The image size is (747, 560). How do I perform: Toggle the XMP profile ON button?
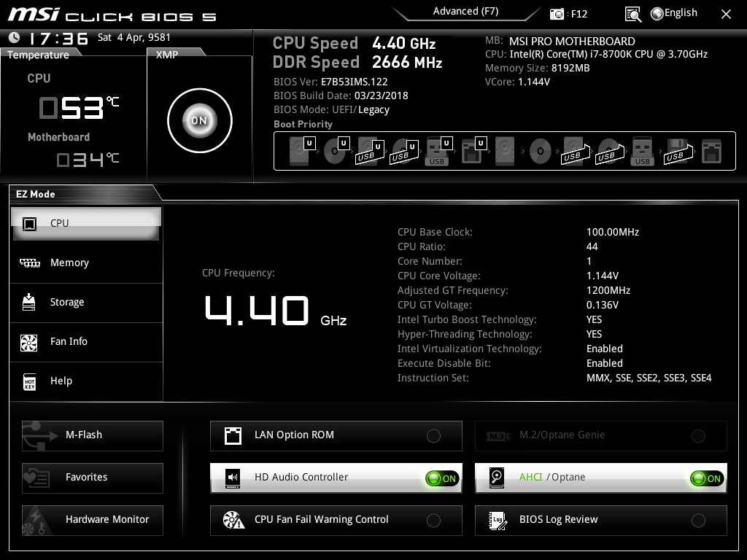click(x=199, y=121)
